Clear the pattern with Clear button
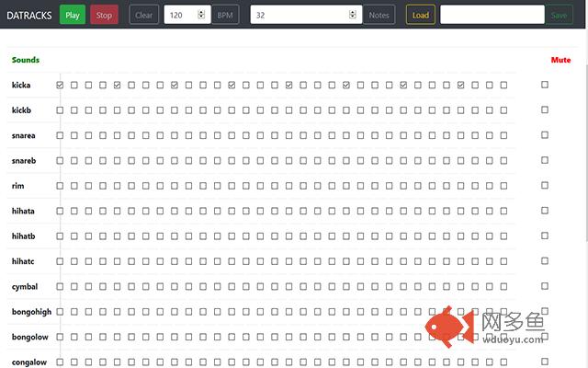 143,15
